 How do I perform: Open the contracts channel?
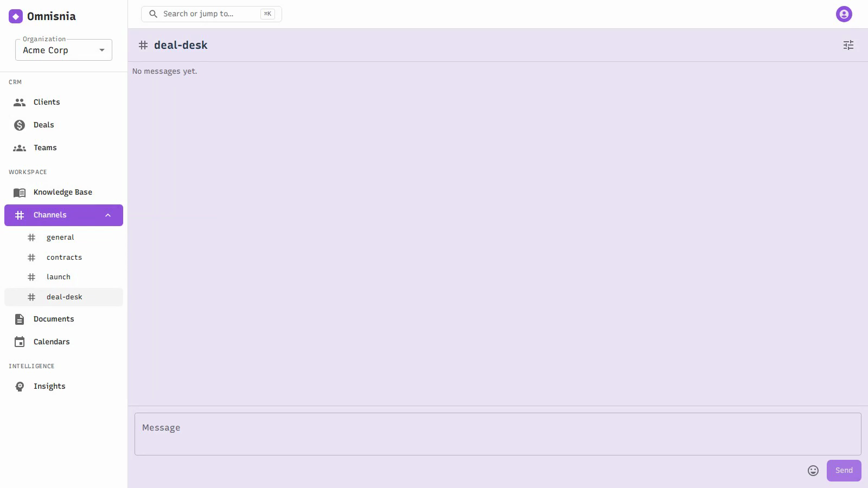coord(63,258)
